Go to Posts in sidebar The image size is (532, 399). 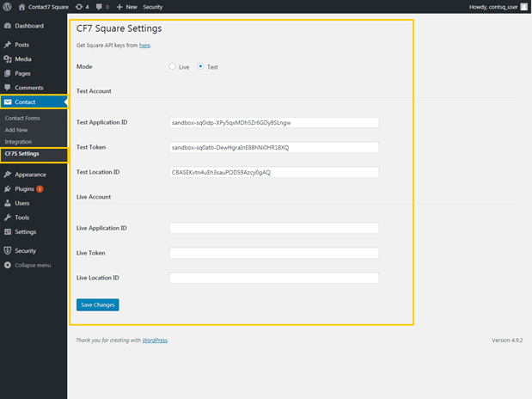tap(21, 45)
